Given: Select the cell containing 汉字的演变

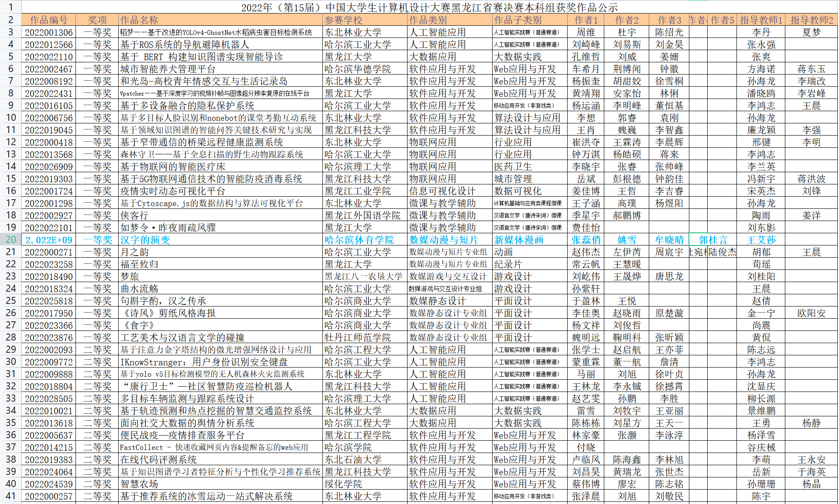Looking at the screenshot, I should [x=145, y=240].
